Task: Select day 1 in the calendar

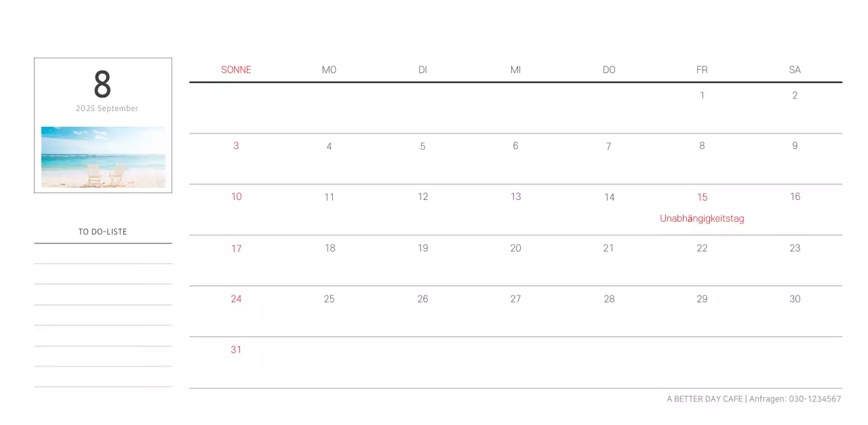Action: [x=702, y=96]
